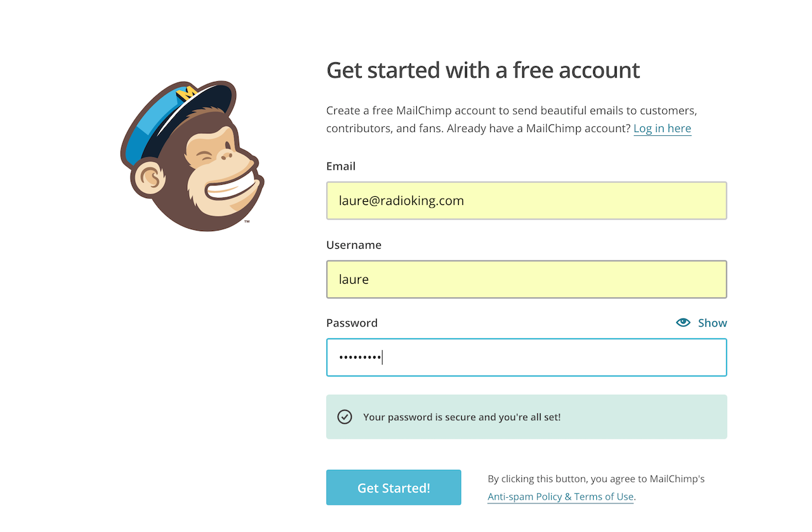Click the "Show" password text toggle
Screen dimensions: 812x532
tap(712, 323)
